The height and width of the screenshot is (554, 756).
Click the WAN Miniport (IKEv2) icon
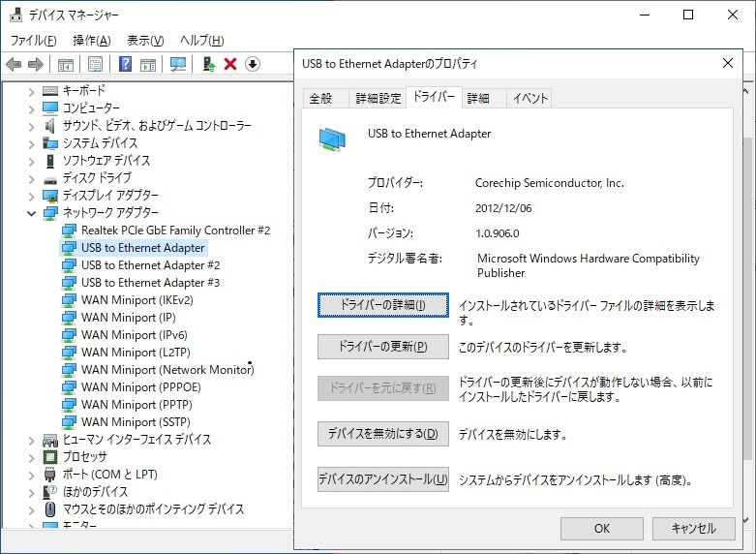coord(69,300)
